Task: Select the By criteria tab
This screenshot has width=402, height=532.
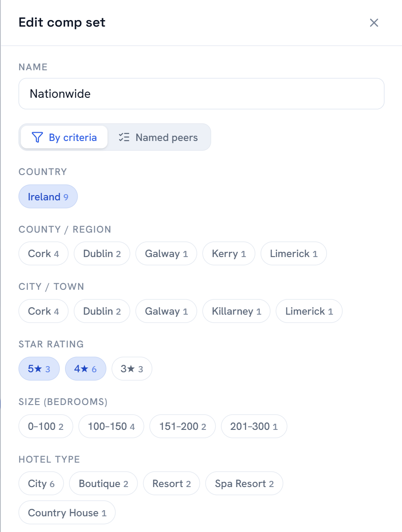Action: click(64, 137)
